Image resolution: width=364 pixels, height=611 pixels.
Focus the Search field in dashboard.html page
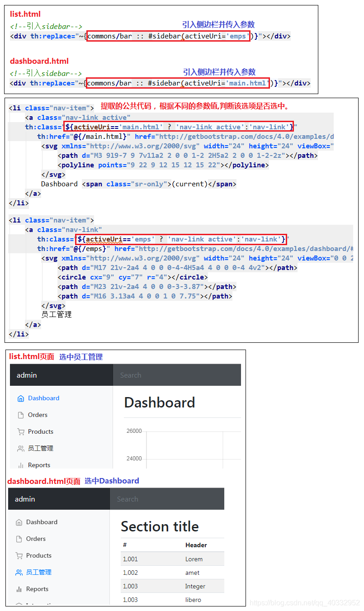pos(167,499)
